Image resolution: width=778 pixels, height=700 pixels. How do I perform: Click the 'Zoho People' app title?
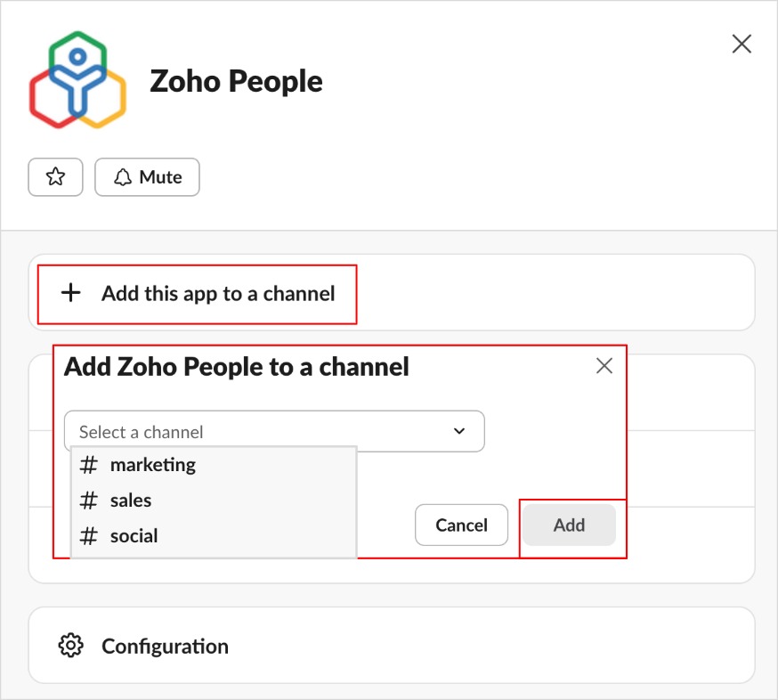tap(236, 81)
